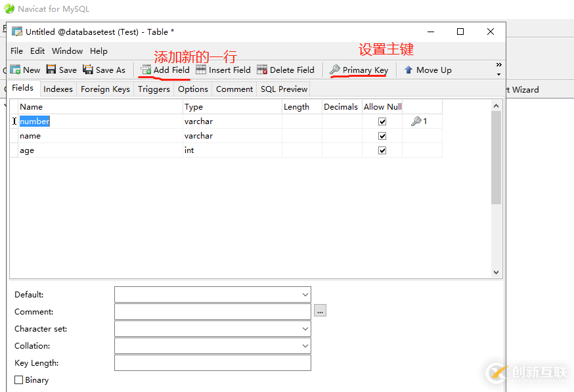Close the table designer window
Viewport: 574px width, 392px height.
tap(491, 32)
